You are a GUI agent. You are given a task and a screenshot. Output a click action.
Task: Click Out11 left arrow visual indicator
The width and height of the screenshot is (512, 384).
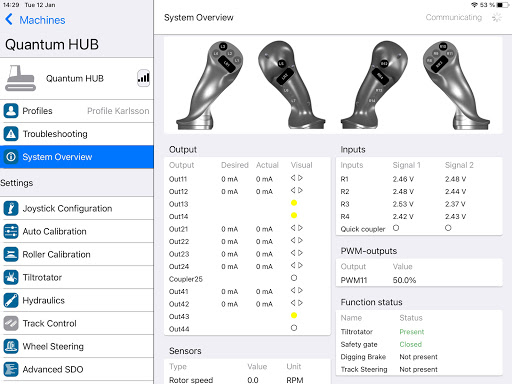point(293,178)
